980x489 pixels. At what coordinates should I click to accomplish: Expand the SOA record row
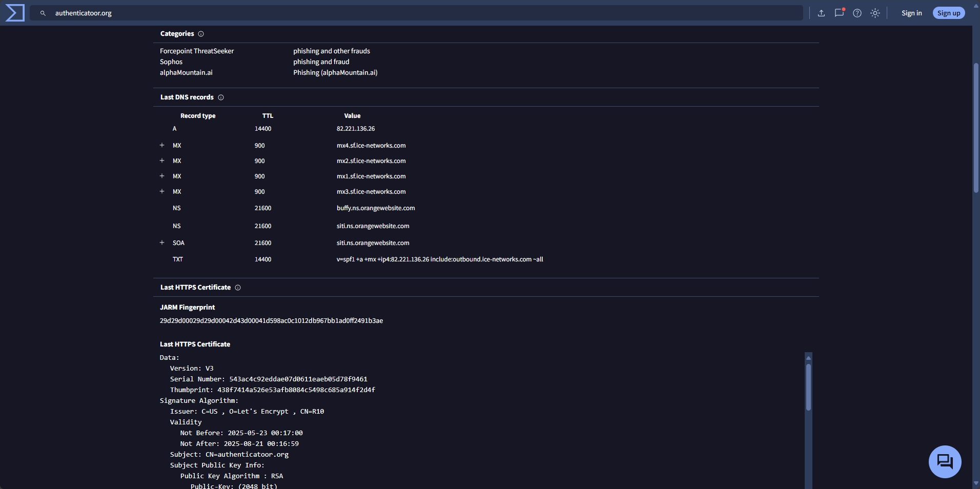(x=162, y=243)
